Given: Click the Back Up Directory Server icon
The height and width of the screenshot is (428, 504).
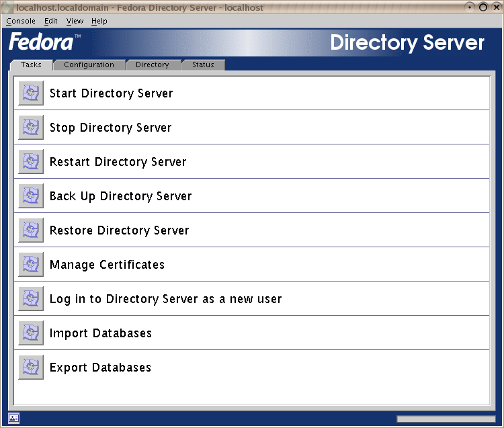Looking at the screenshot, I should 31,196.
